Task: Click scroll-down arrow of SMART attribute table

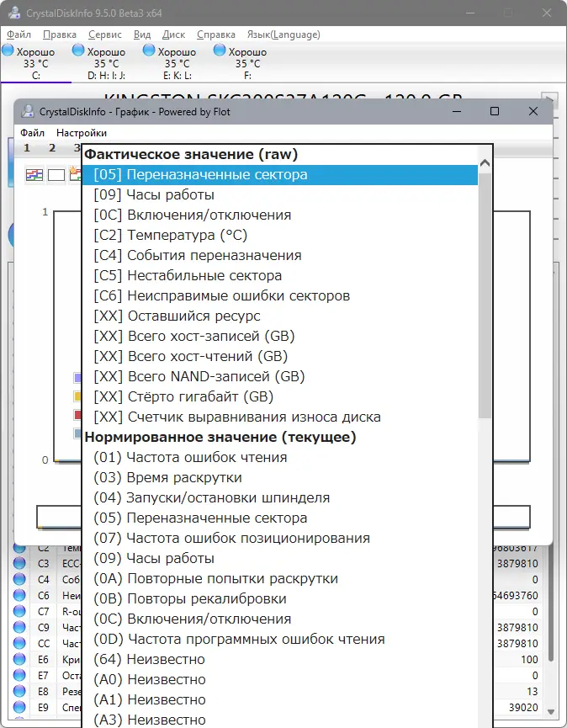Action: pyautogui.click(x=551, y=712)
